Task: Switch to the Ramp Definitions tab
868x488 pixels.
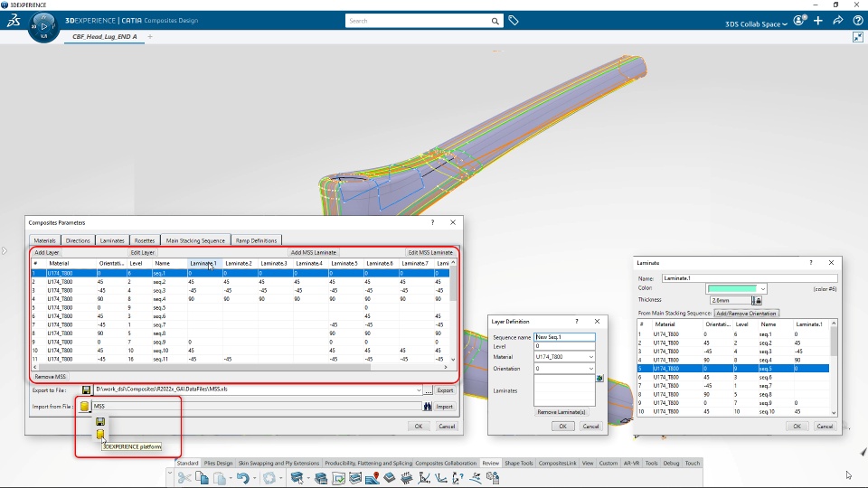Action: point(256,240)
